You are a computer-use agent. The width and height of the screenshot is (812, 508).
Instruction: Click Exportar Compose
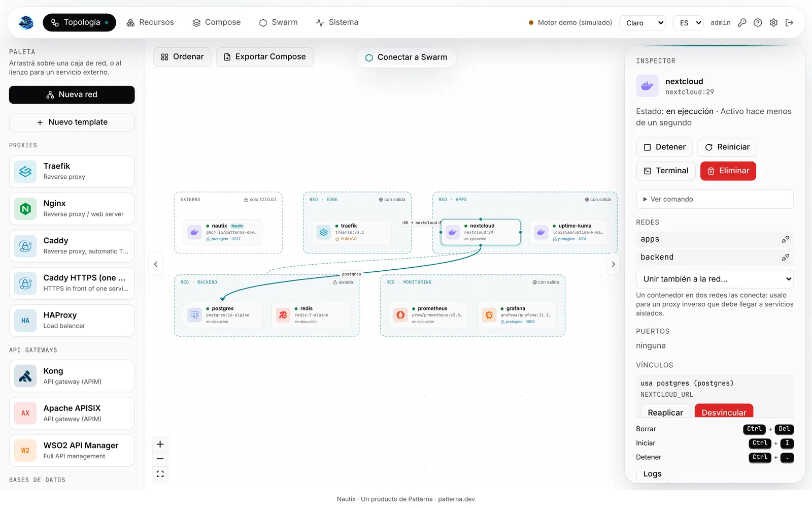pos(264,57)
